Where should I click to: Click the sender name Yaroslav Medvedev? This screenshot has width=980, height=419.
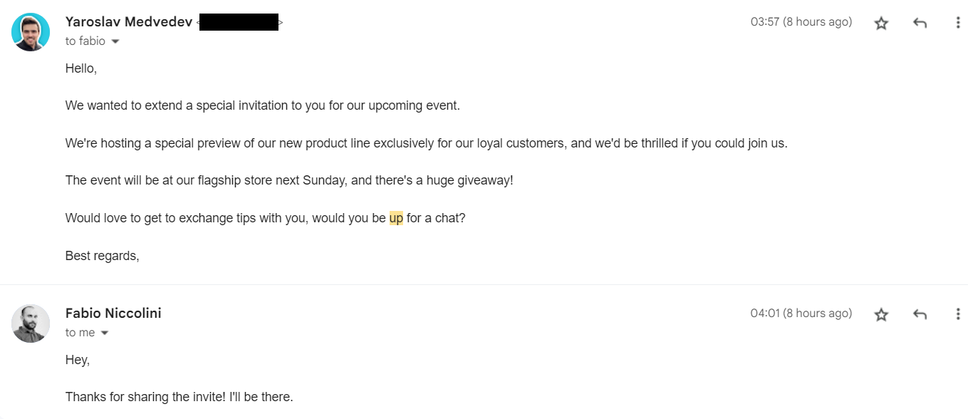coord(129,22)
